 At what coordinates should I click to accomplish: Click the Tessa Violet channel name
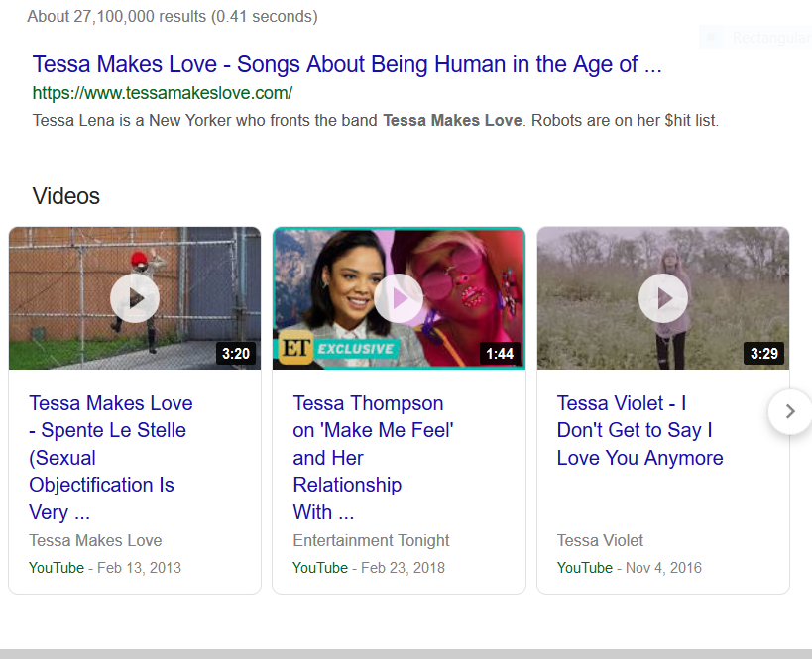coord(600,540)
